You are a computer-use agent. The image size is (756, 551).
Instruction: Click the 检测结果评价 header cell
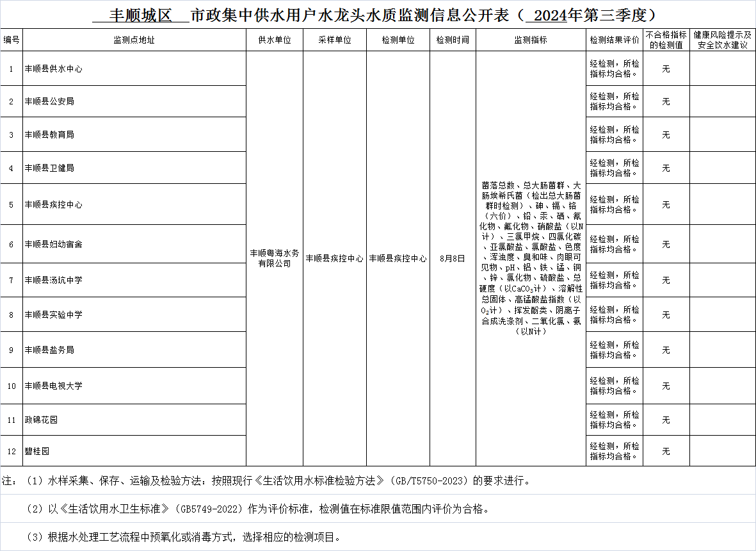615,40
